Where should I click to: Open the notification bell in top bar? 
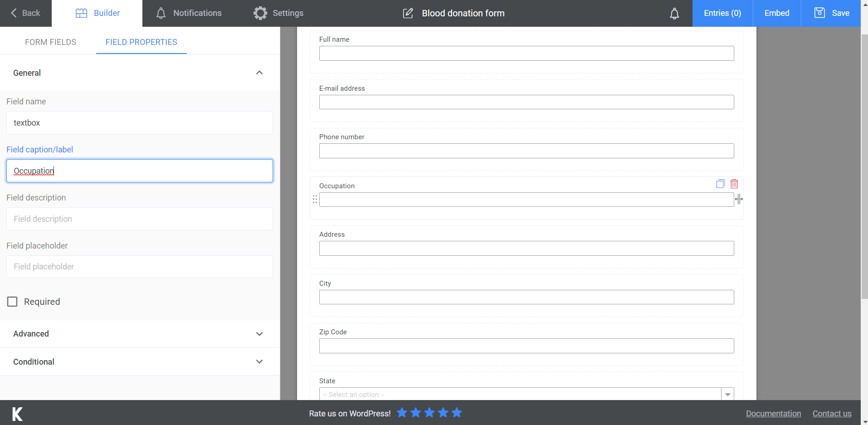pyautogui.click(x=674, y=13)
